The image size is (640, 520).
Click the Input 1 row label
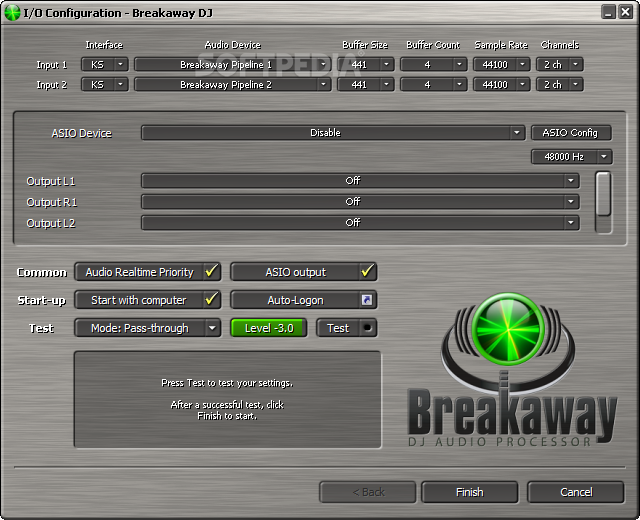51,64
